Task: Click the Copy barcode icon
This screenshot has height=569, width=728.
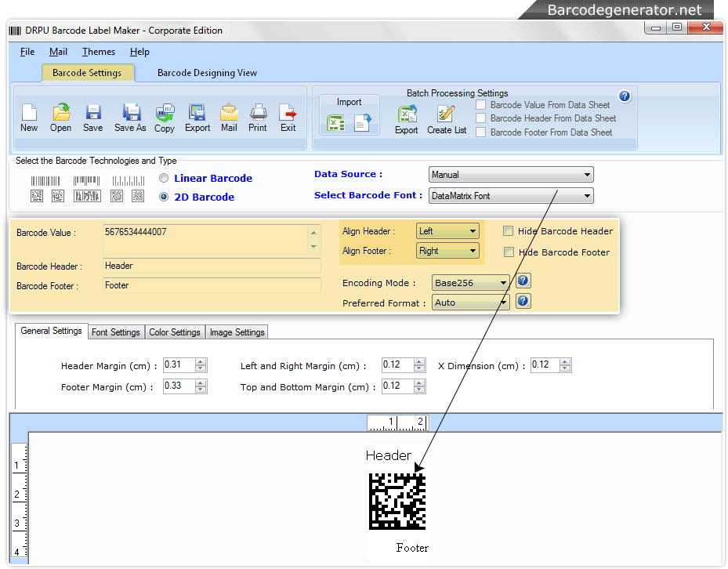Action: [165, 114]
